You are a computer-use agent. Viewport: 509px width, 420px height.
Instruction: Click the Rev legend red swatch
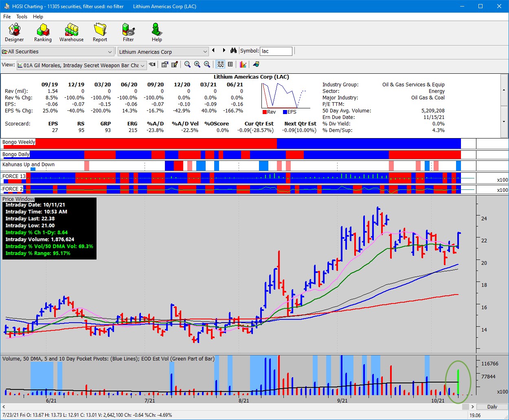[264, 112]
